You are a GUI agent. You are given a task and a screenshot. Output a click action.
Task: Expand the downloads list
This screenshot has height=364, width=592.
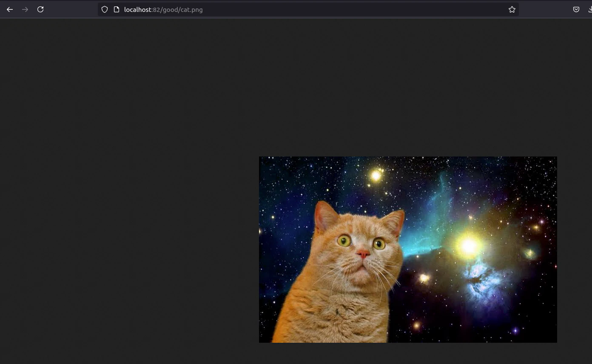[x=590, y=9]
